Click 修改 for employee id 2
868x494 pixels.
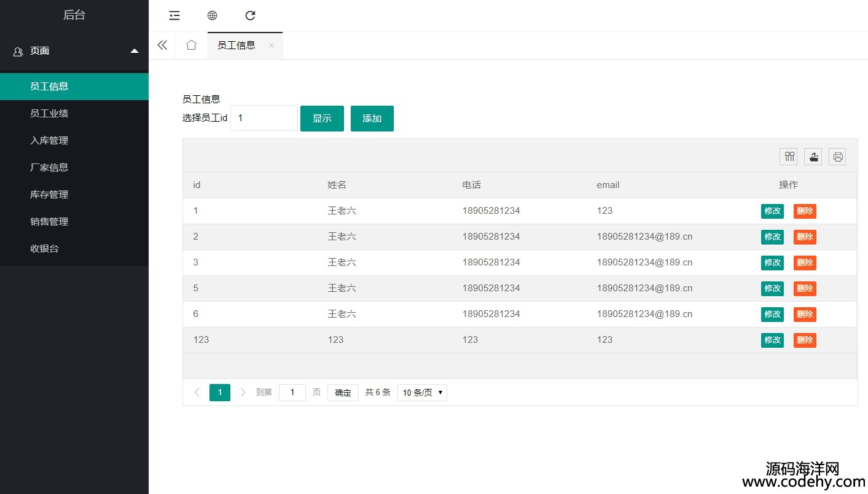(772, 237)
